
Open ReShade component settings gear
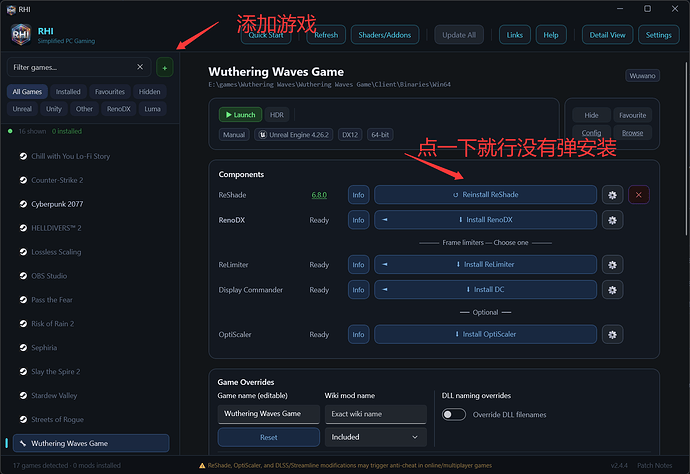pyautogui.click(x=612, y=195)
